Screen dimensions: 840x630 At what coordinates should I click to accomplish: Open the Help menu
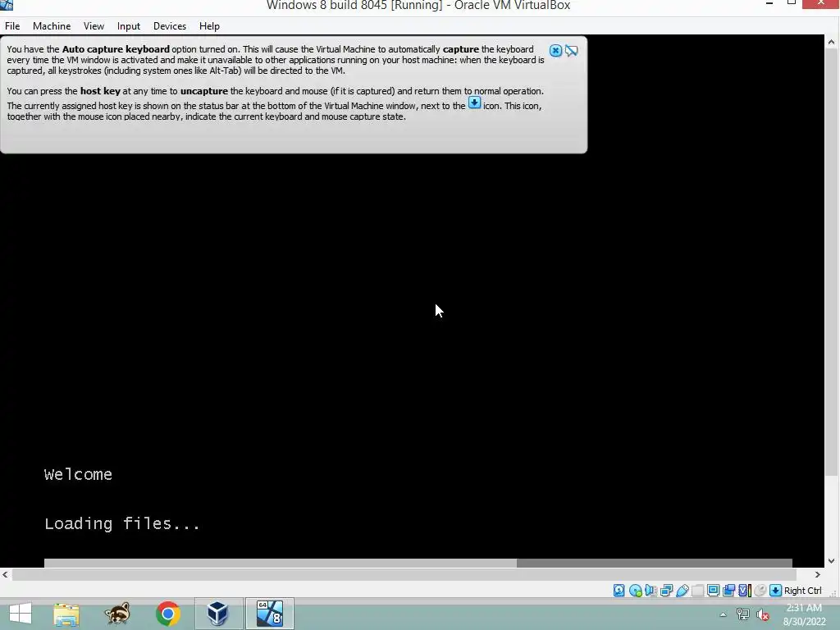pos(209,25)
